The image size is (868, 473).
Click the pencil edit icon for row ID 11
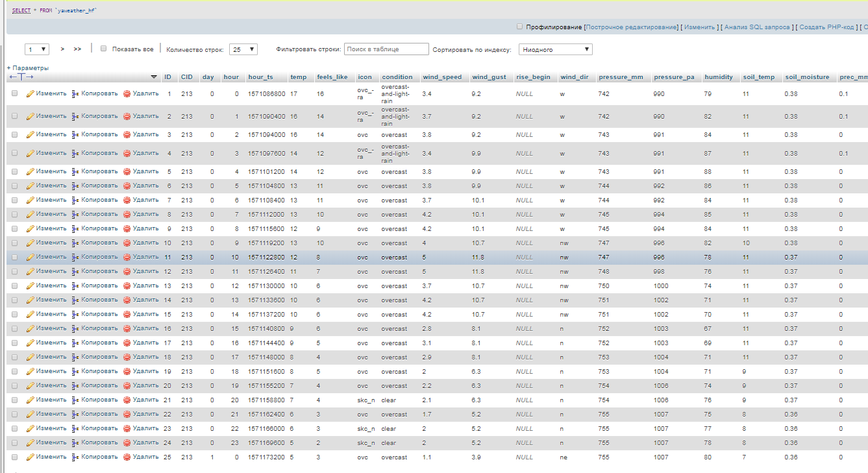[30, 257]
